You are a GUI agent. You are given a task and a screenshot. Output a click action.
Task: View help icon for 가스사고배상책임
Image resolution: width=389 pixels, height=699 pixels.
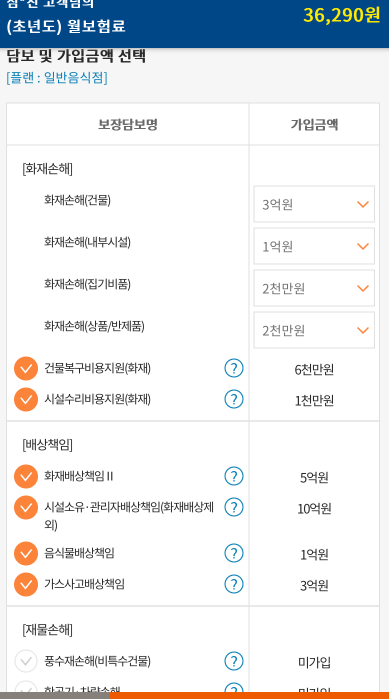tap(234, 584)
